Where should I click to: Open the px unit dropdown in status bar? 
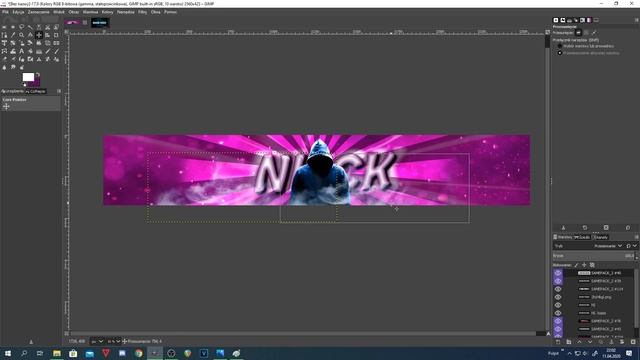[x=97, y=341]
